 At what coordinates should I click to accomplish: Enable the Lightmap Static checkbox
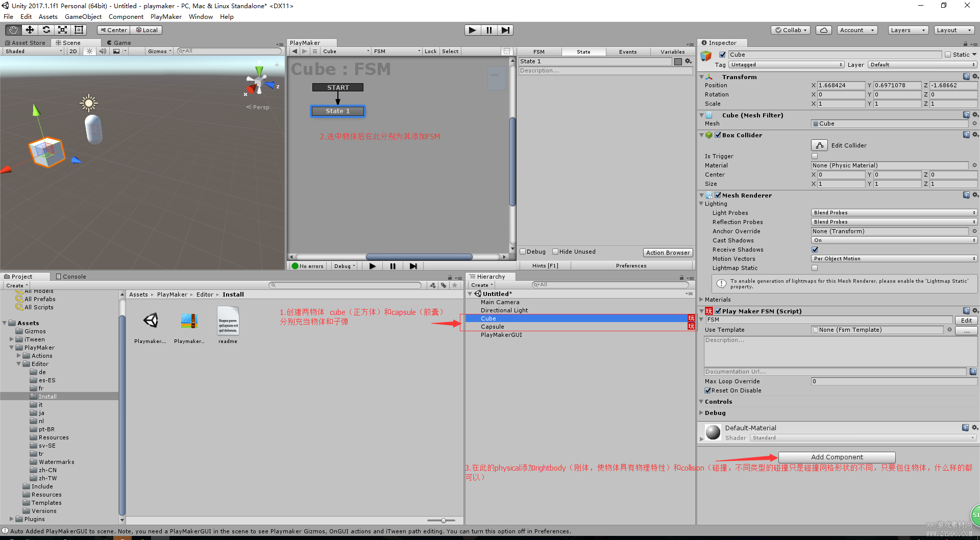815,268
